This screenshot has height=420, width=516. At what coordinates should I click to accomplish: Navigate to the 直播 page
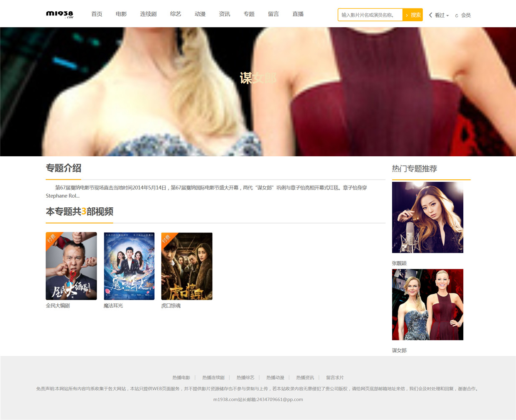coord(298,14)
